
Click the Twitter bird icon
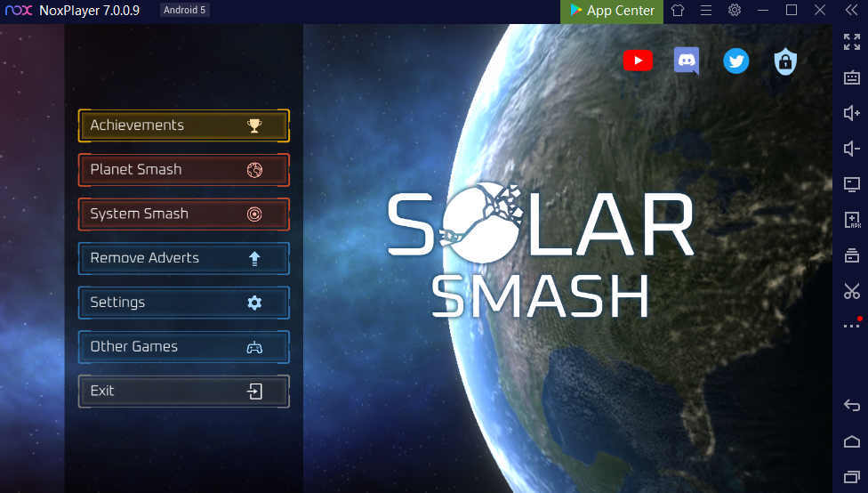pos(735,61)
